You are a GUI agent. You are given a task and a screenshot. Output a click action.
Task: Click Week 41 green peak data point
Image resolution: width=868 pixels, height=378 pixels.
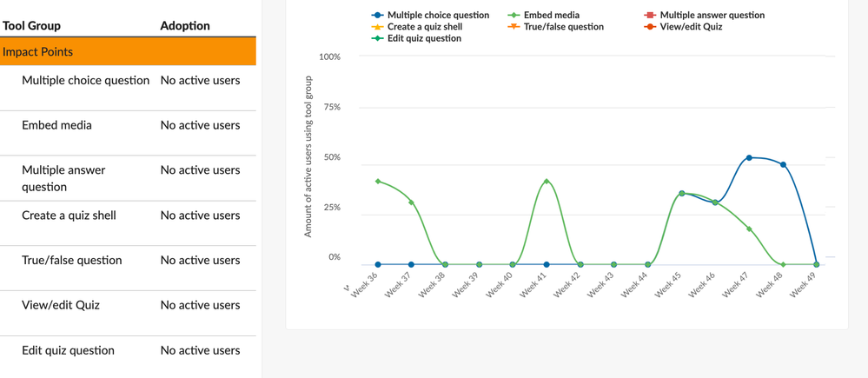547,182
